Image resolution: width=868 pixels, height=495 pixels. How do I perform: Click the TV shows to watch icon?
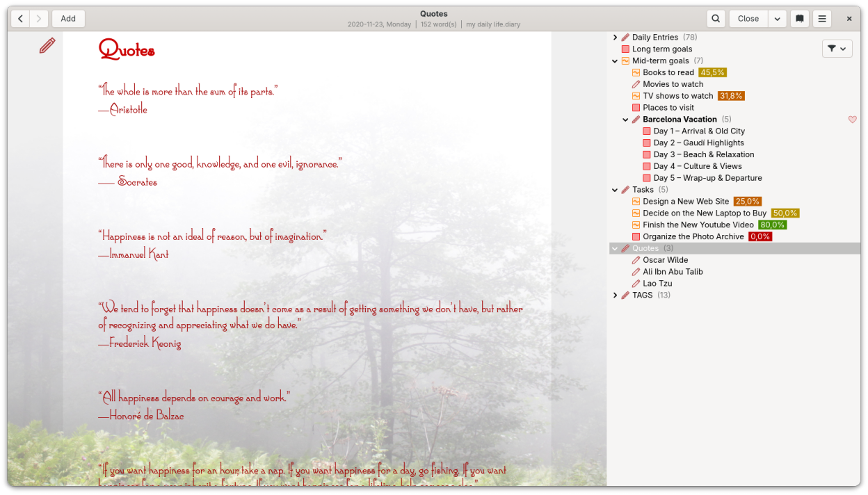pyautogui.click(x=636, y=96)
